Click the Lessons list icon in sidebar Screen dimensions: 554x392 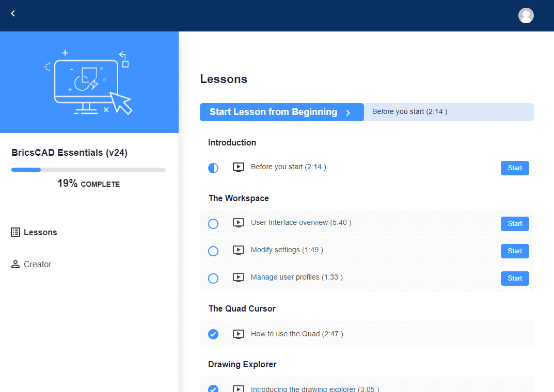click(x=15, y=232)
